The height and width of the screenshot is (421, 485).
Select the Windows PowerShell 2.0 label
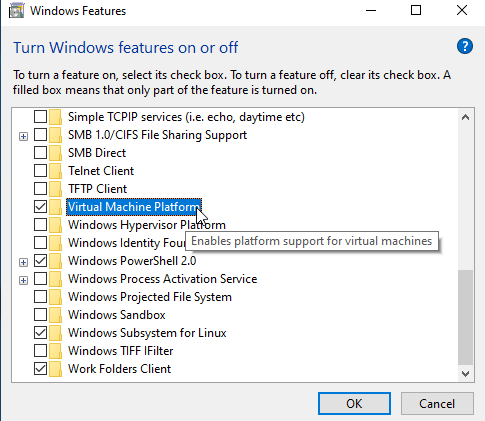point(132,261)
